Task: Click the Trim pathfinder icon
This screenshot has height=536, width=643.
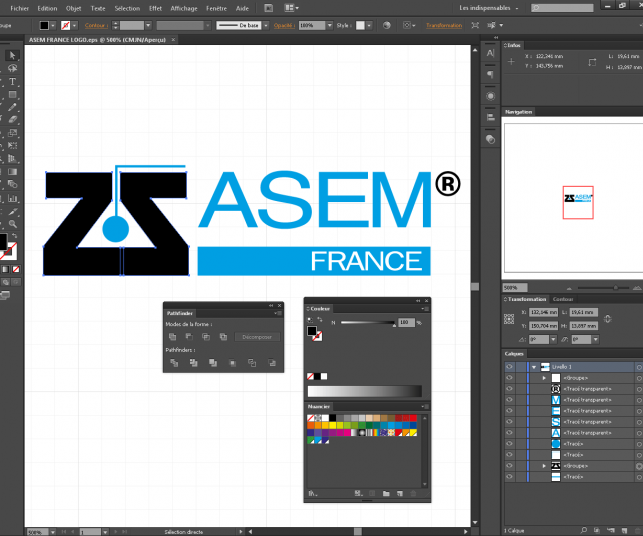Action: point(194,363)
